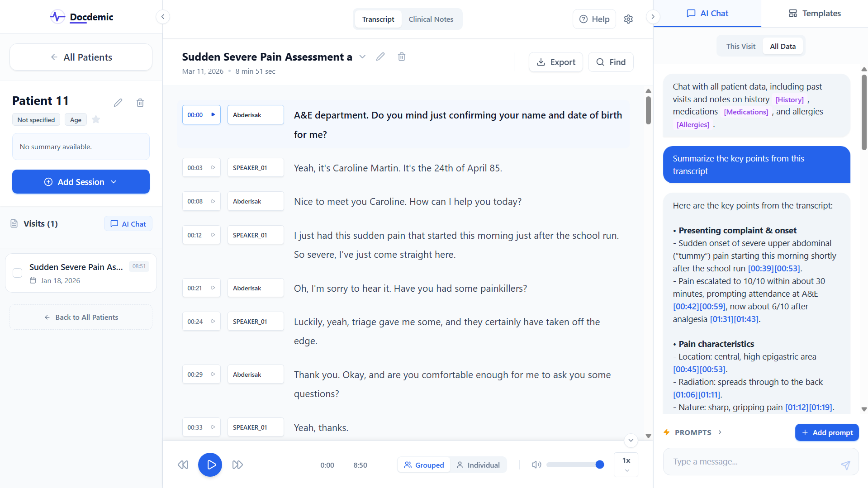The height and width of the screenshot is (488, 868).
Task: Click the fast-forward audio icon
Action: coord(237,465)
